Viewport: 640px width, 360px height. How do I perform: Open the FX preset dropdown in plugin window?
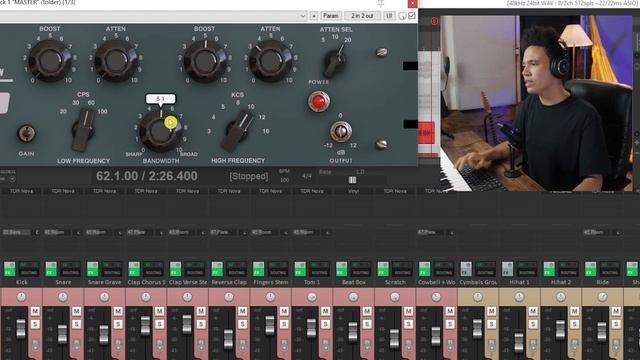click(x=153, y=16)
